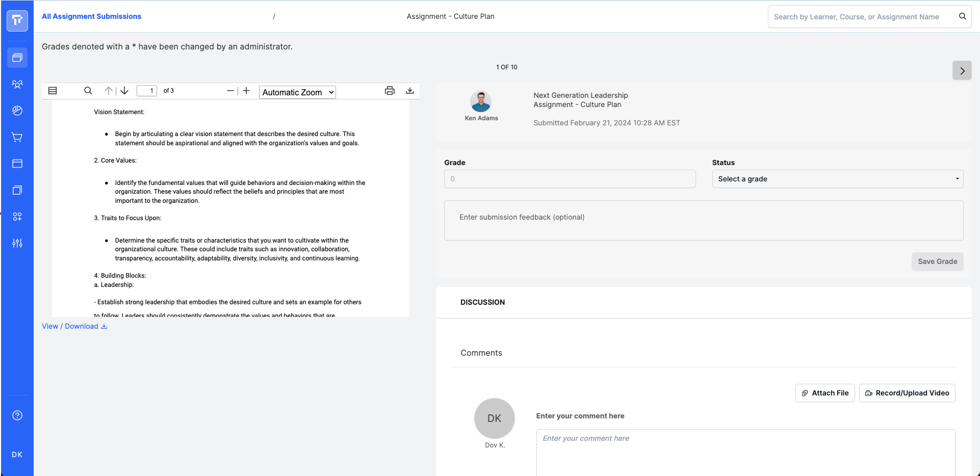Viewport: 980px width, 476px height.
Task: Zoom out with the minus icon
Action: [230, 91]
